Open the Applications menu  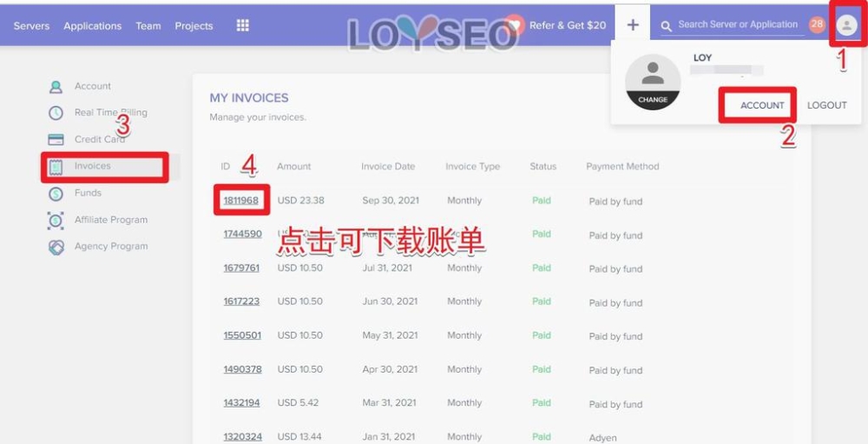pos(93,26)
